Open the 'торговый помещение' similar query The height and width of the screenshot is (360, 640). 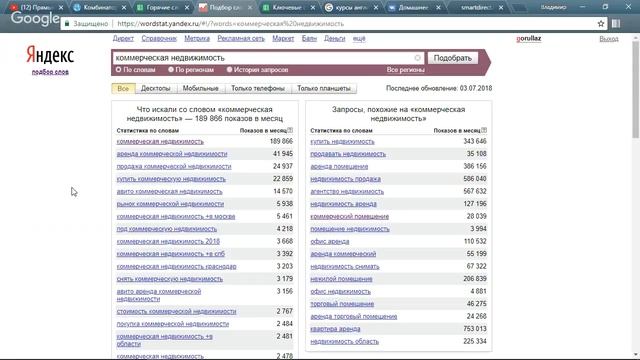click(342, 304)
